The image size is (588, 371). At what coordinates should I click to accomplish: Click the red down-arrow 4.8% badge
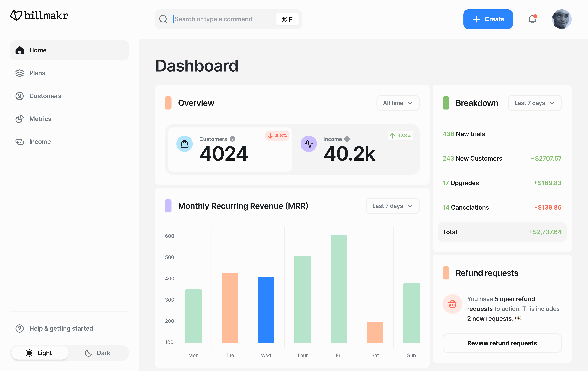point(277,136)
